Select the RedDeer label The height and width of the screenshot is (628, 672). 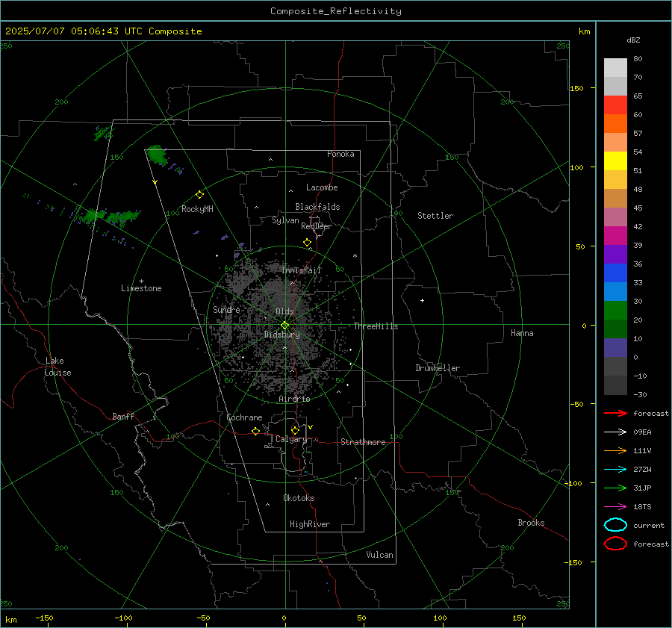coord(317,226)
